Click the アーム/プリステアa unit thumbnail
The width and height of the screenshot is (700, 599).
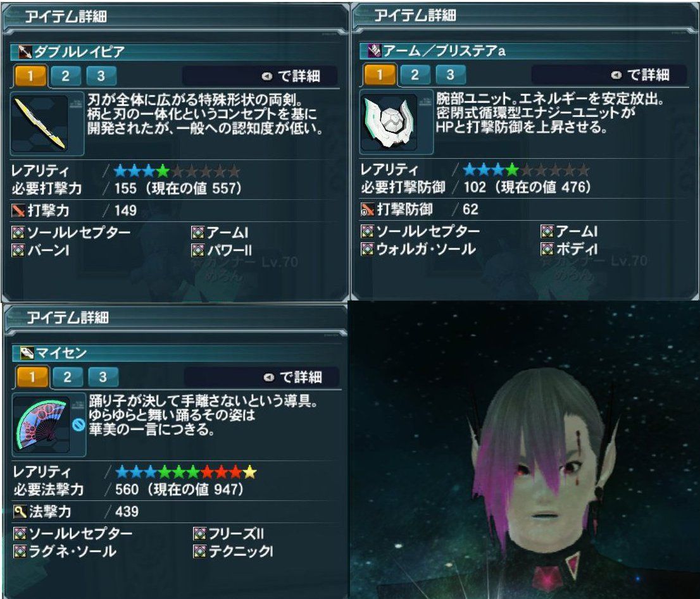click(389, 122)
